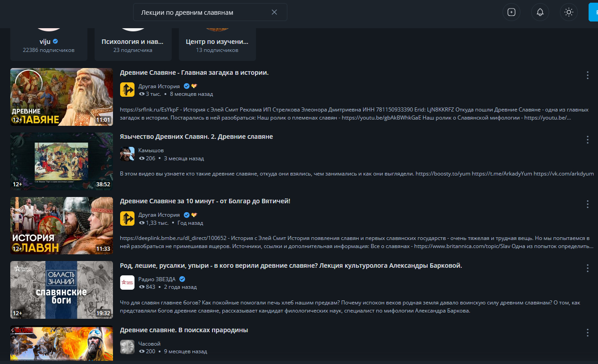The height and width of the screenshot is (364, 598).
Task: Click the Радио ЗВЕЗДА channel logo
Action: pyautogui.click(x=127, y=283)
